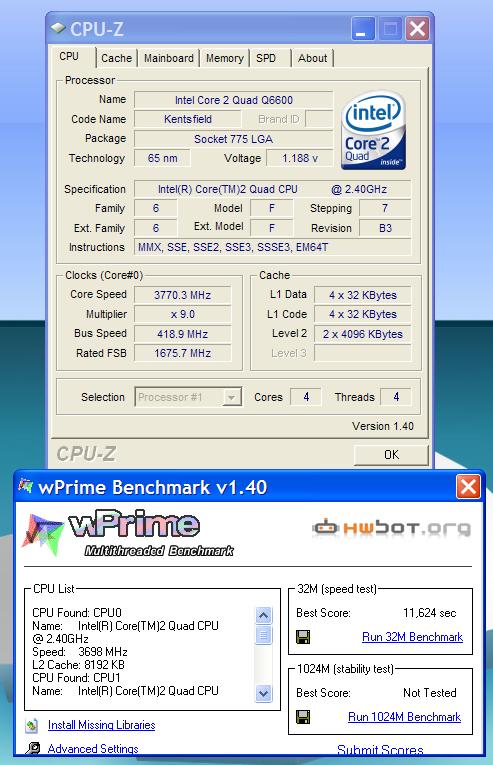Click the wPrime title bar icon
493x765 pixels.
[25, 486]
